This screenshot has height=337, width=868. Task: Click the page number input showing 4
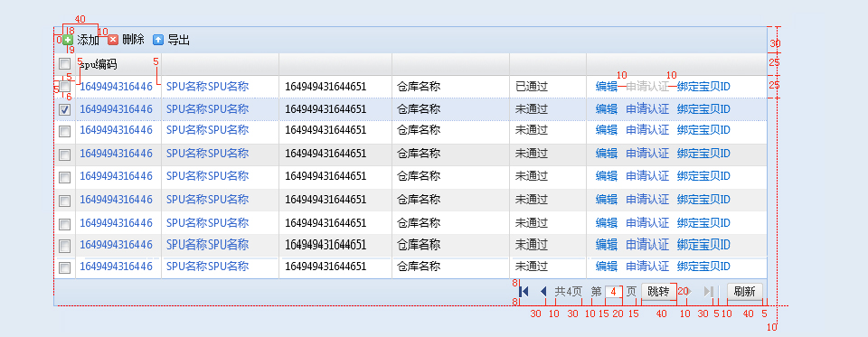tap(614, 292)
